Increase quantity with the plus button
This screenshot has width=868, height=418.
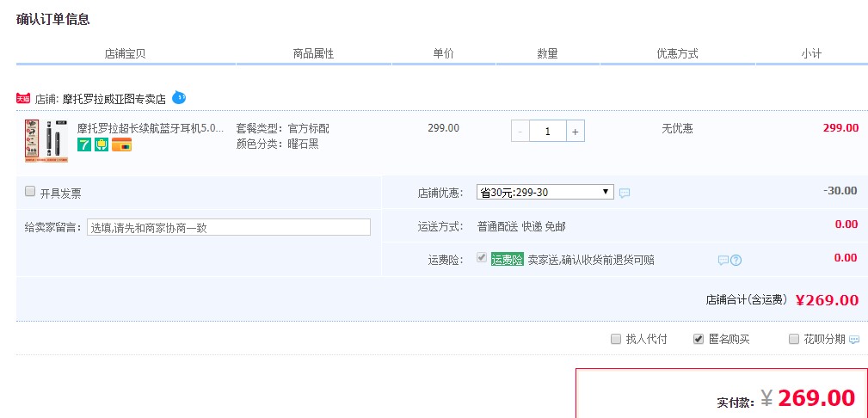[x=576, y=132]
